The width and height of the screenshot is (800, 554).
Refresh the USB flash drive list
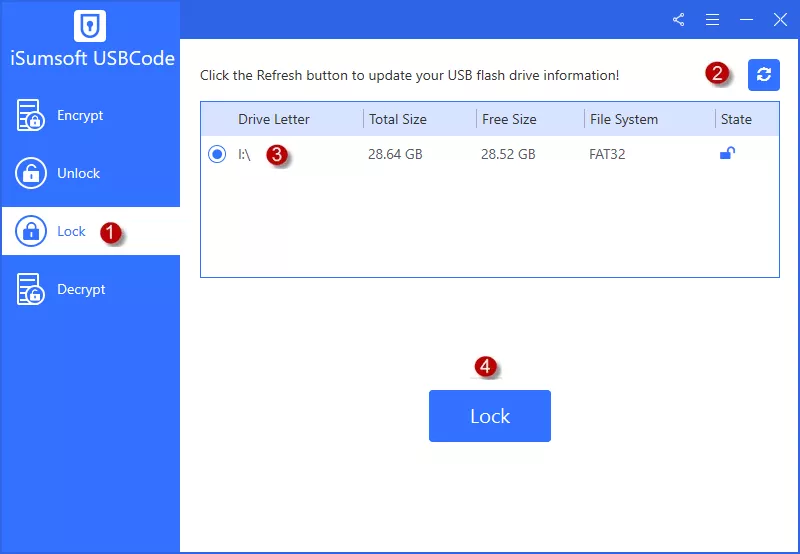tap(763, 75)
